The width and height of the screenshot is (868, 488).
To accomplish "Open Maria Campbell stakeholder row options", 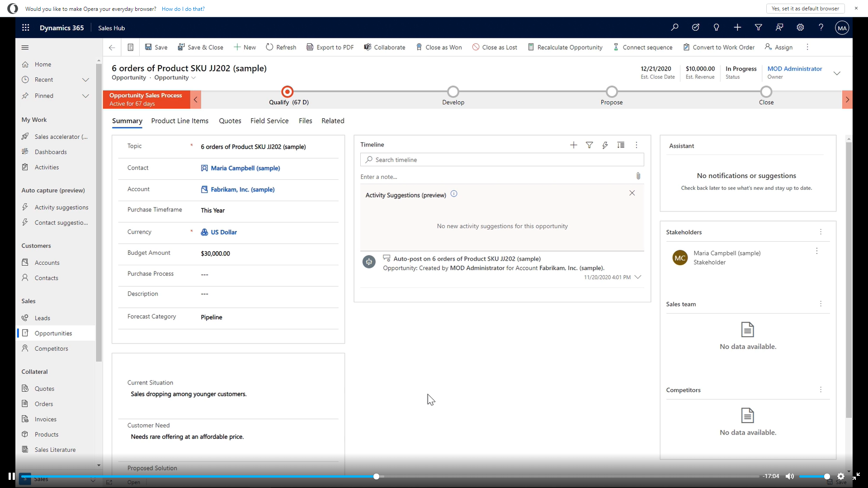I will (817, 251).
